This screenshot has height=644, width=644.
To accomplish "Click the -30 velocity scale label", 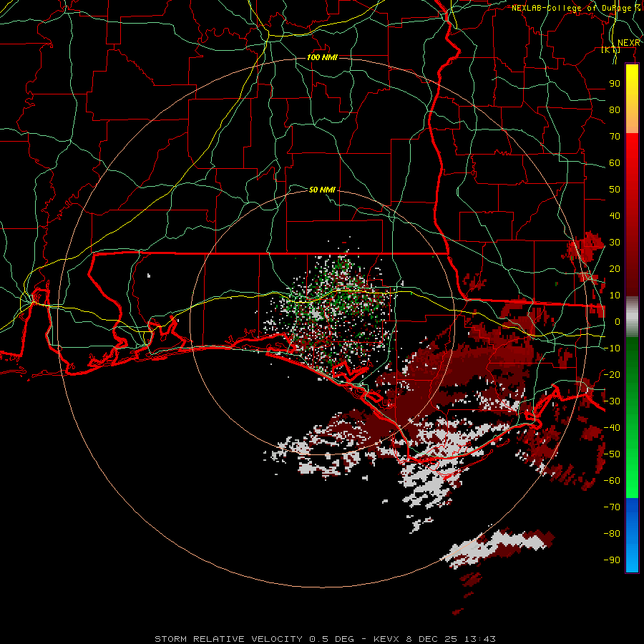I will tap(612, 401).
